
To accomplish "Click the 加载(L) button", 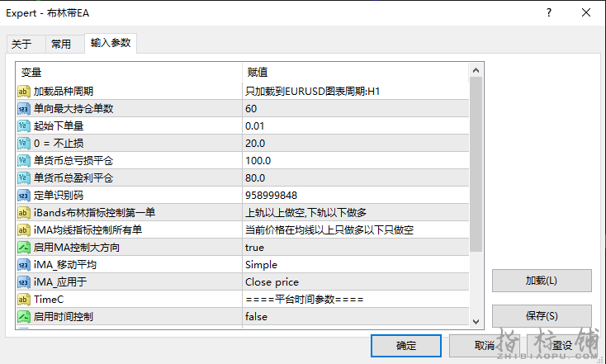I will pyautogui.click(x=542, y=281).
